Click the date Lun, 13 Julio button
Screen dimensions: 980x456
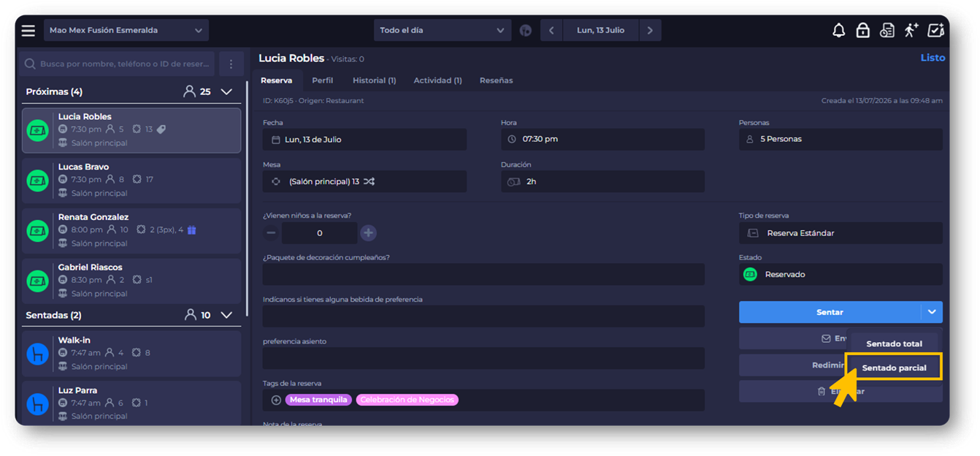pos(600,31)
